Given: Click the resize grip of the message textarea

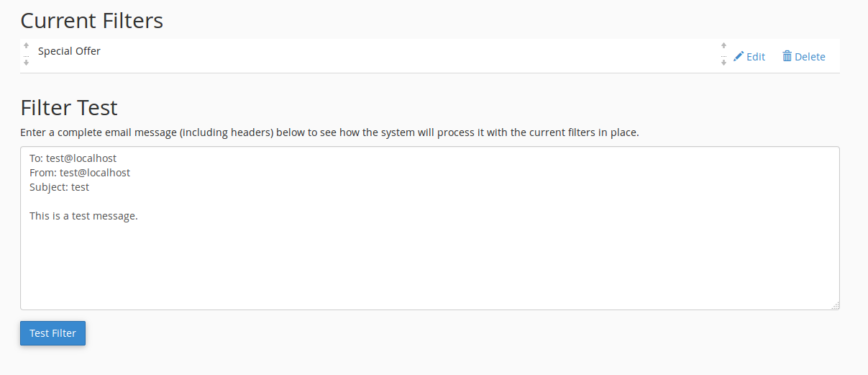Looking at the screenshot, I should pos(835,306).
